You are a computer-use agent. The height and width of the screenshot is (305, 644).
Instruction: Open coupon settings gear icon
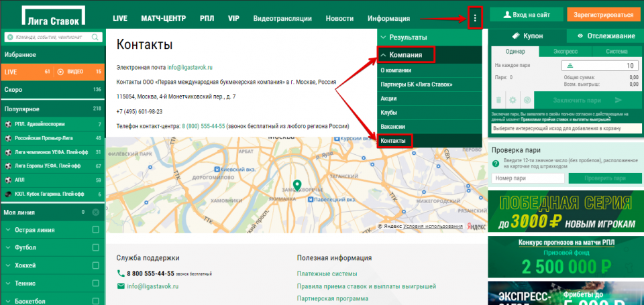(x=513, y=101)
